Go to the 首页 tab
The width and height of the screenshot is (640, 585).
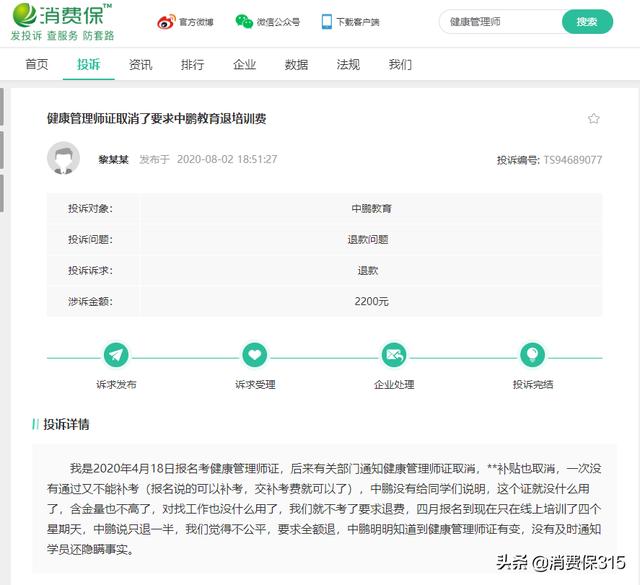coord(37,64)
